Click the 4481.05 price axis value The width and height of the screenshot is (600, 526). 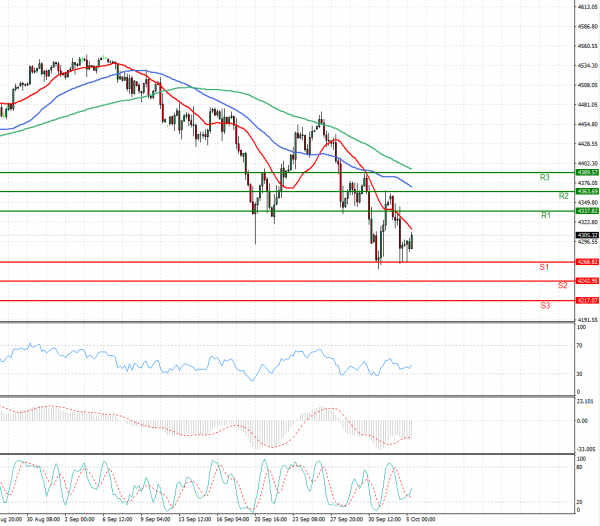587,104
